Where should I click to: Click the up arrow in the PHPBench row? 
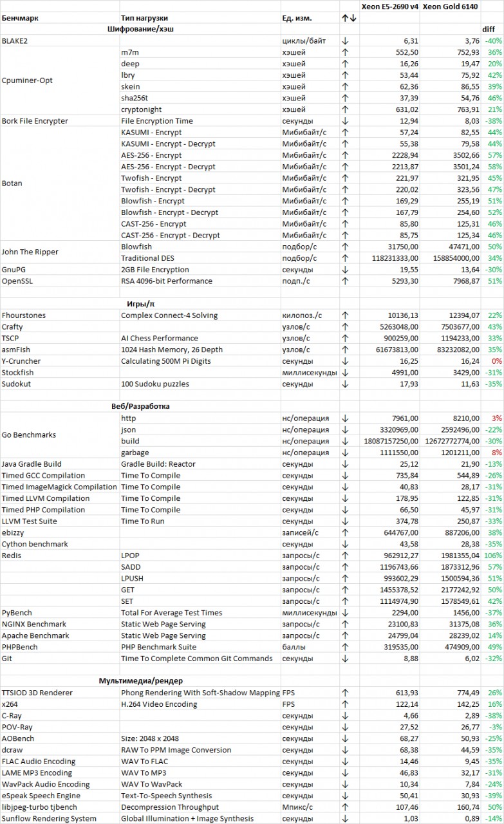(345, 647)
